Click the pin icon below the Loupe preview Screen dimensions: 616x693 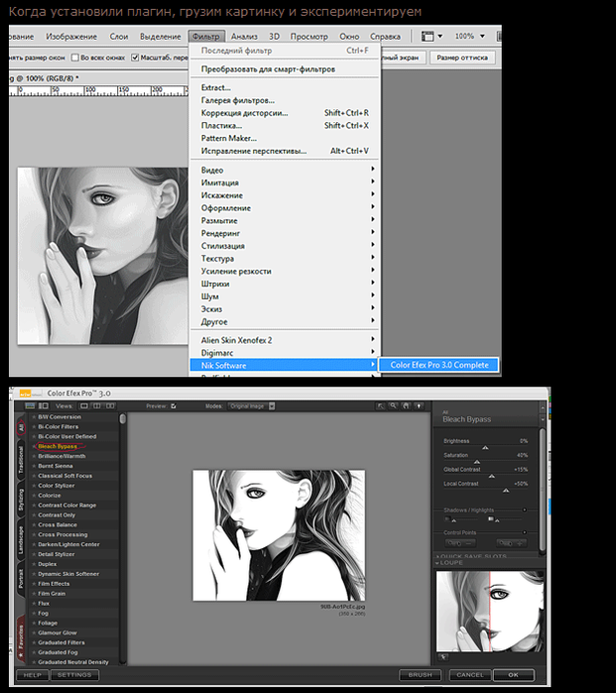pos(442,657)
